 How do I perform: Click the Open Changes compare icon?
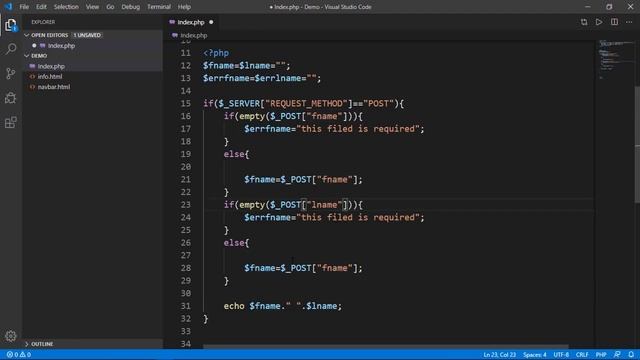point(584,22)
